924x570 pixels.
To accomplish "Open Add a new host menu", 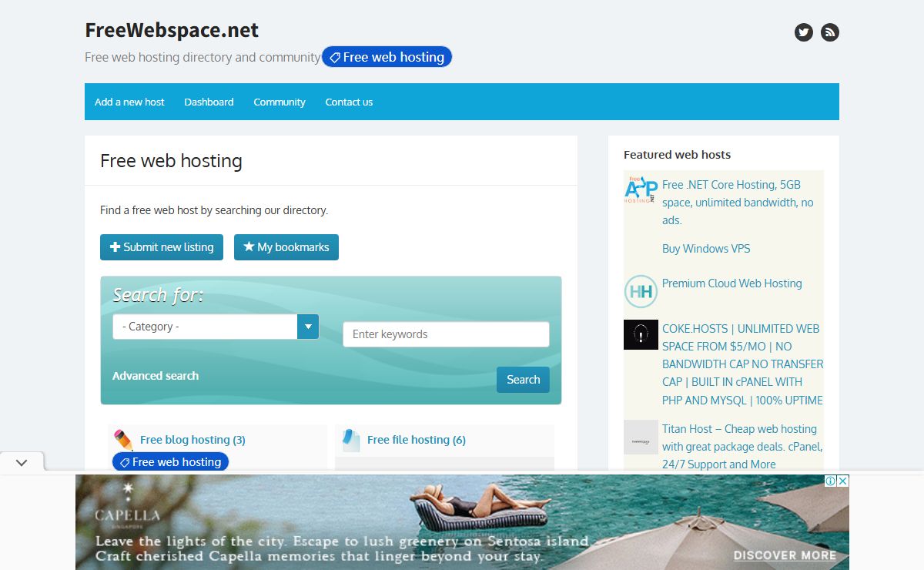I will pos(129,102).
